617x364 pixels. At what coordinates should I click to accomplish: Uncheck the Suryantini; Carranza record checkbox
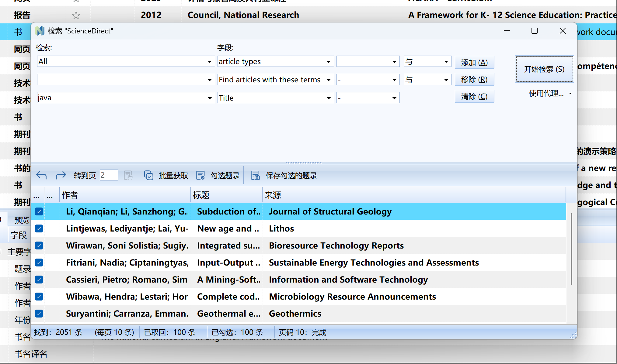coord(39,314)
